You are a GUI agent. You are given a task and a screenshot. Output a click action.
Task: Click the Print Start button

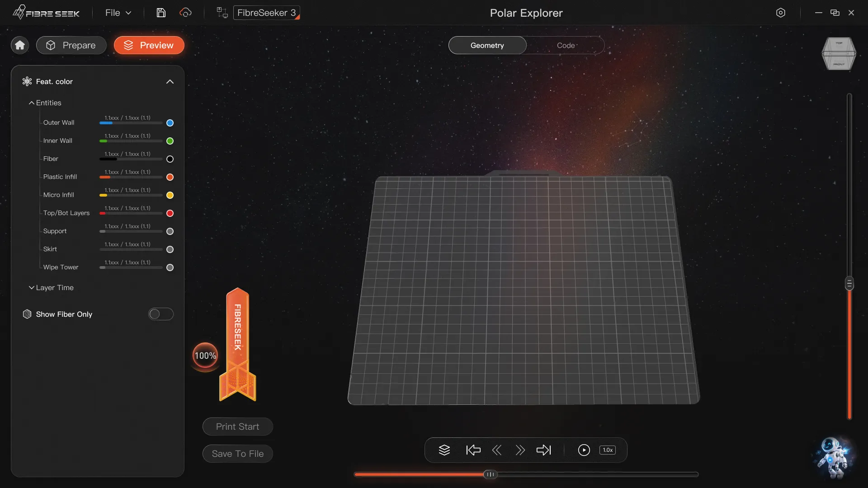237,427
